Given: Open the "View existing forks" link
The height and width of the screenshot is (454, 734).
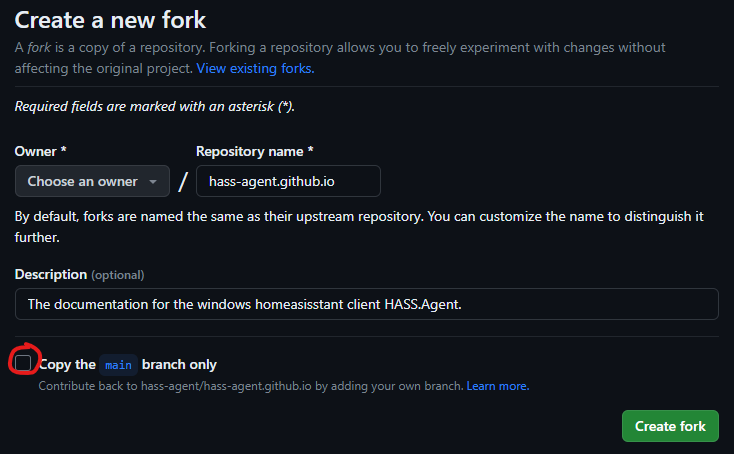Looking at the screenshot, I should 255,69.
